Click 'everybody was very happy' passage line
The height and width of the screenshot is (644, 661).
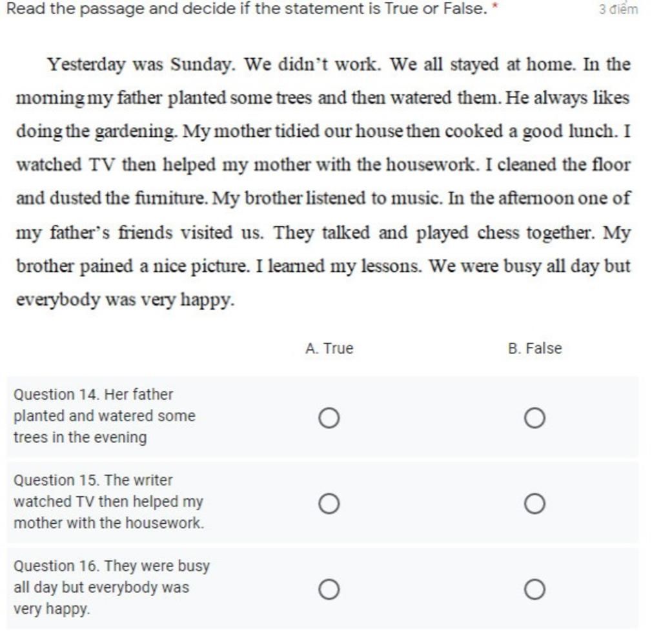(125, 300)
